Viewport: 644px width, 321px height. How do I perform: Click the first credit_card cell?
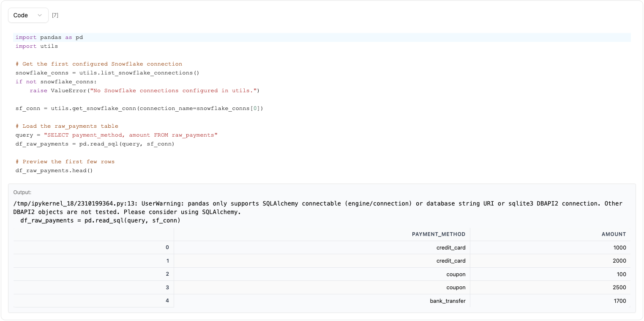(x=451, y=247)
